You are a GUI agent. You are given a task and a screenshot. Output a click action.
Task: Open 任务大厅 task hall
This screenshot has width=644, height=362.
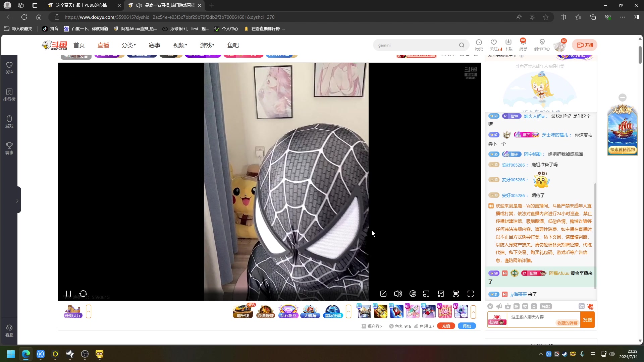[73, 311]
